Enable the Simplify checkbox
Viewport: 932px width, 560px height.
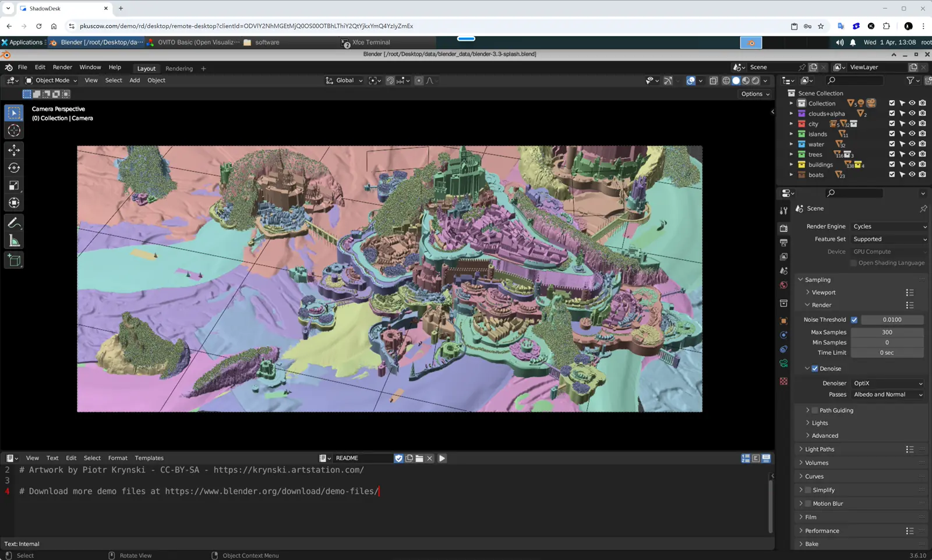tap(808, 490)
